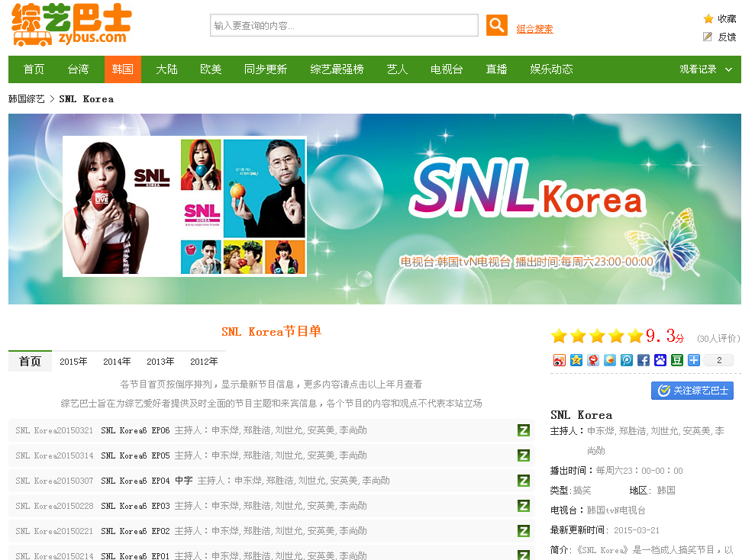Switch to the 2013年 tab
The height and width of the screenshot is (560, 755).
pos(160,362)
